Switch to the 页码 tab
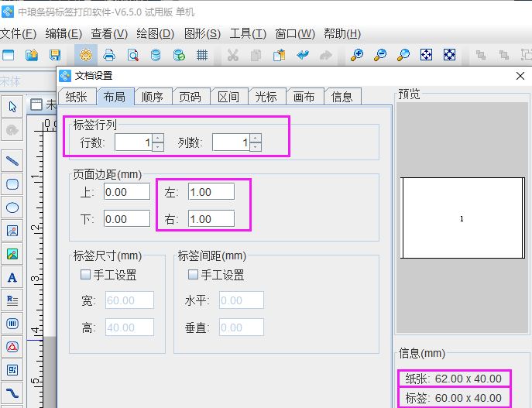This screenshot has height=408, width=532. [x=190, y=97]
